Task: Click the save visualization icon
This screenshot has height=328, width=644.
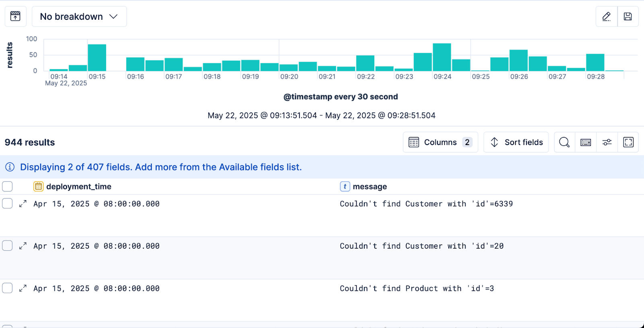Action: click(627, 17)
